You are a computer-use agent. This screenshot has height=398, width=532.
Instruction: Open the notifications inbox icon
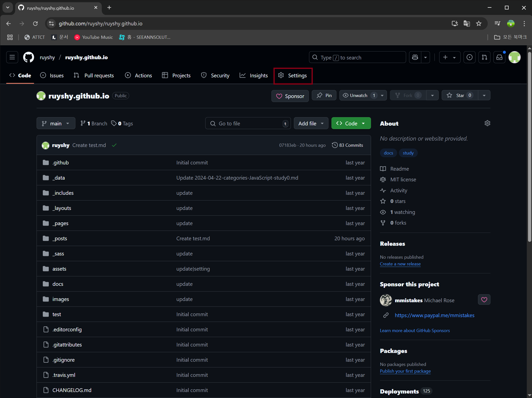pos(499,57)
